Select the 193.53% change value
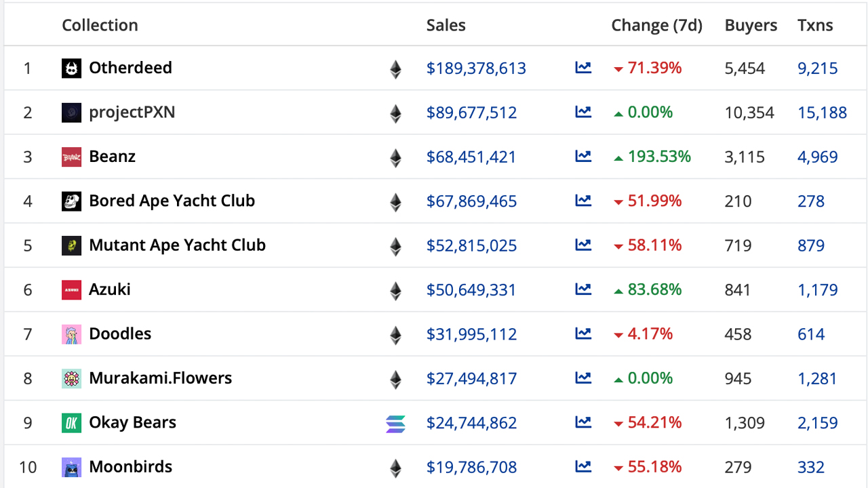The height and width of the screenshot is (488, 868). pos(659,157)
